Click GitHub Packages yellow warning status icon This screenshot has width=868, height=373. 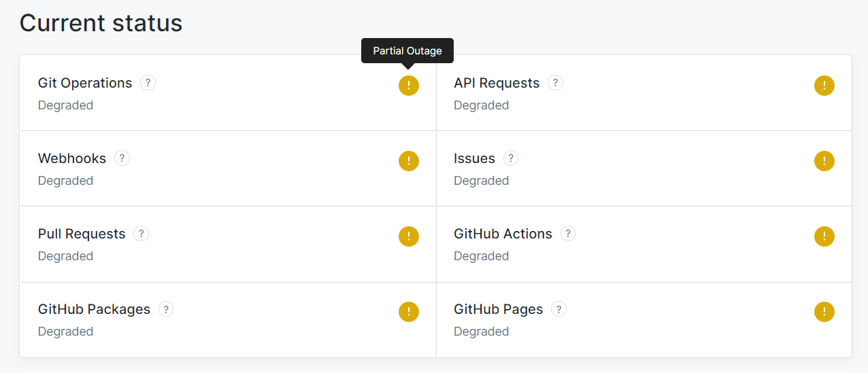(409, 312)
